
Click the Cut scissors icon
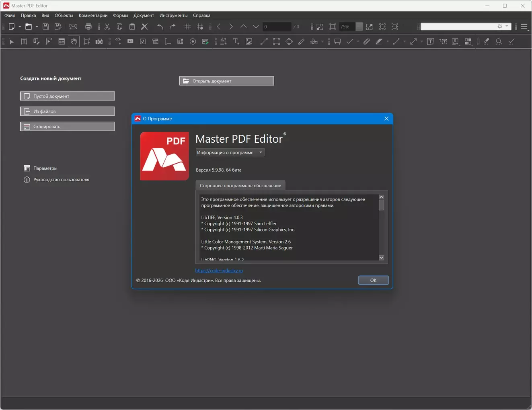click(x=107, y=27)
